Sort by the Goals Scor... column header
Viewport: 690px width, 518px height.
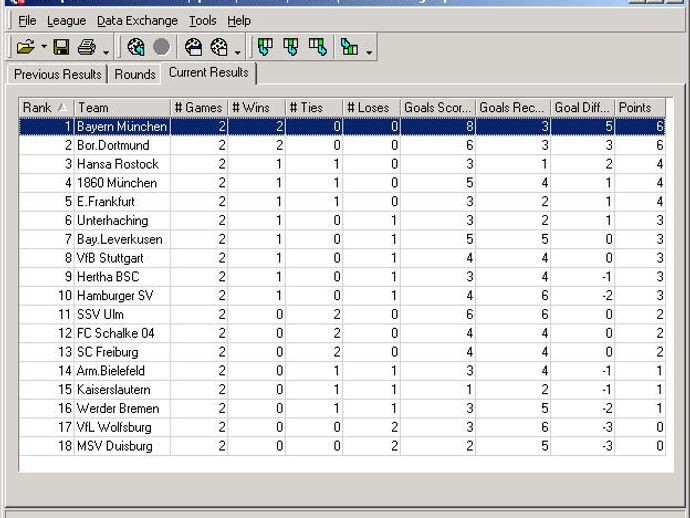pos(437,107)
